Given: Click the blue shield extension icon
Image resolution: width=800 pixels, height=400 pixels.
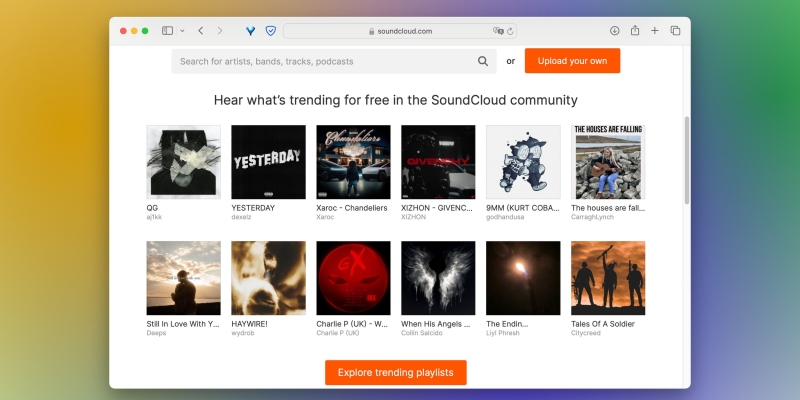Looking at the screenshot, I should tap(270, 31).
